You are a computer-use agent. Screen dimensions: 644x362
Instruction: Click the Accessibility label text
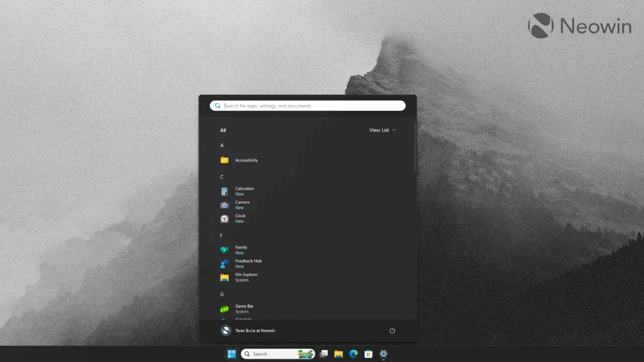click(247, 160)
